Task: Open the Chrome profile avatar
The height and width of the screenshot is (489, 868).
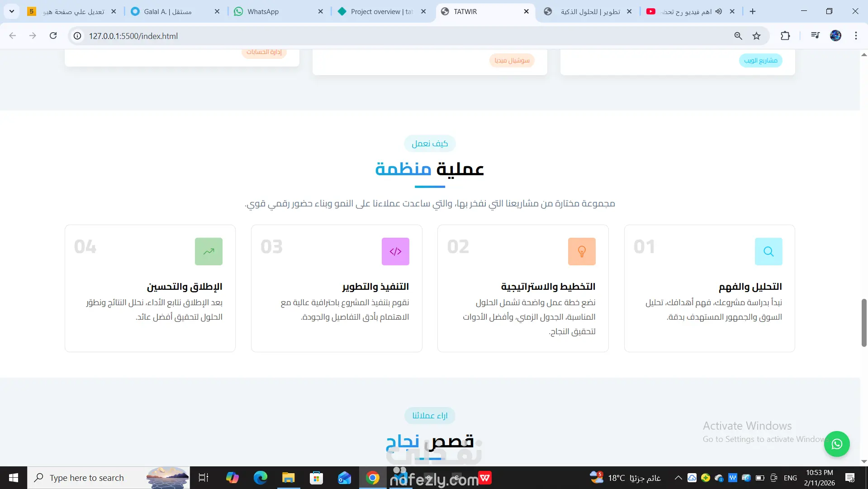Action: point(835,36)
